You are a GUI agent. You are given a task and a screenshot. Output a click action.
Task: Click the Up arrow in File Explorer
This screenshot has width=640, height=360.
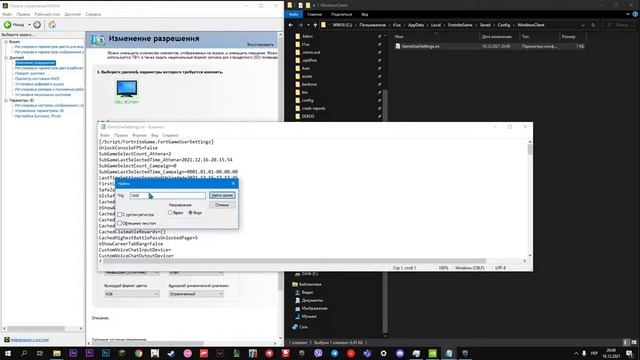coord(315,25)
